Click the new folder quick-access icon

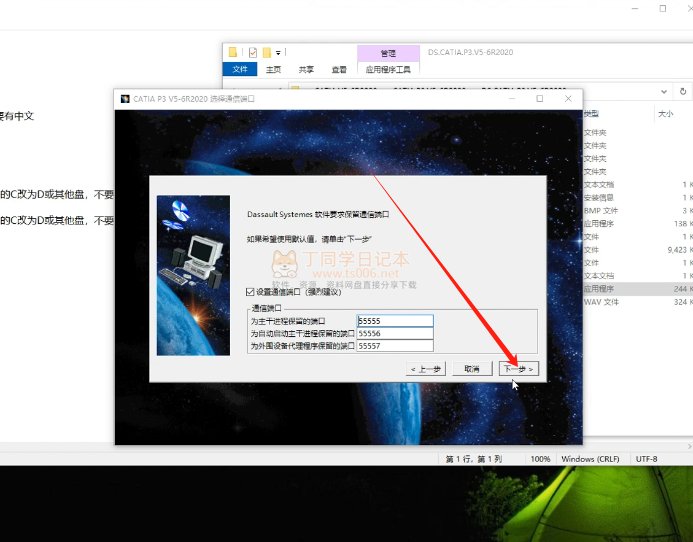(x=267, y=53)
